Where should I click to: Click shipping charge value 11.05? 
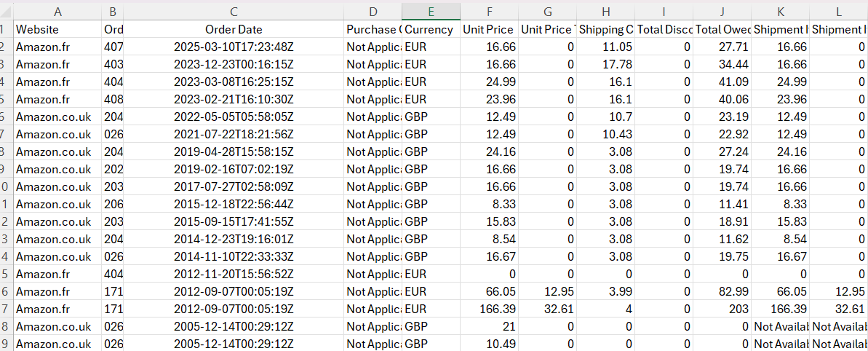pos(605,47)
